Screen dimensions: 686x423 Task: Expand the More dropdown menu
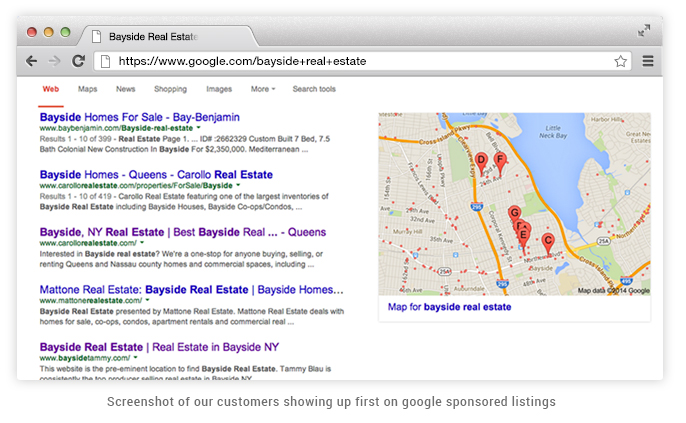pyautogui.click(x=263, y=89)
